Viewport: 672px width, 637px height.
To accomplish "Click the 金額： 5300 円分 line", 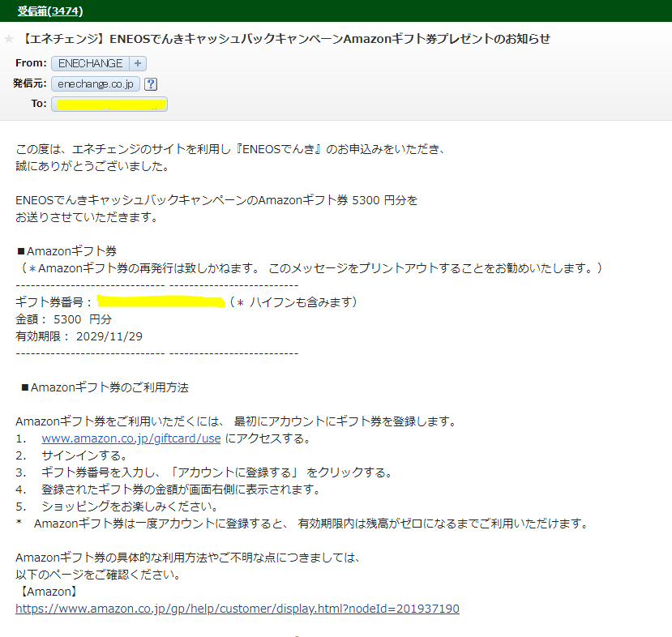I will click(63, 319).
